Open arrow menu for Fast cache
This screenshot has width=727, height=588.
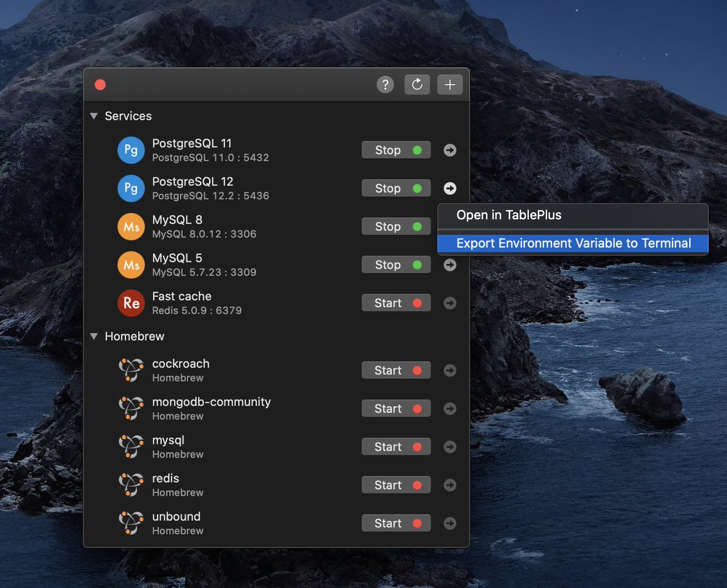(x=450, y=303)
